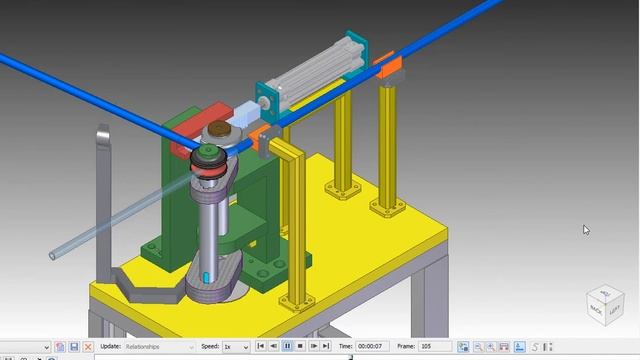Delete animation using the red X icon
Viewport: 640px width, 360px height.
(x=88, y=347)
